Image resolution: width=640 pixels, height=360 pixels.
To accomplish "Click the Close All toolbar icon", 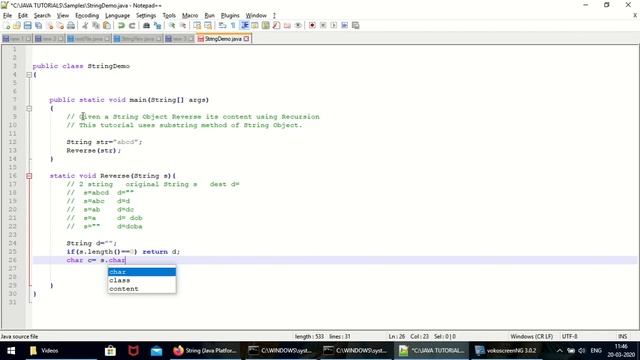I will 60,25.
